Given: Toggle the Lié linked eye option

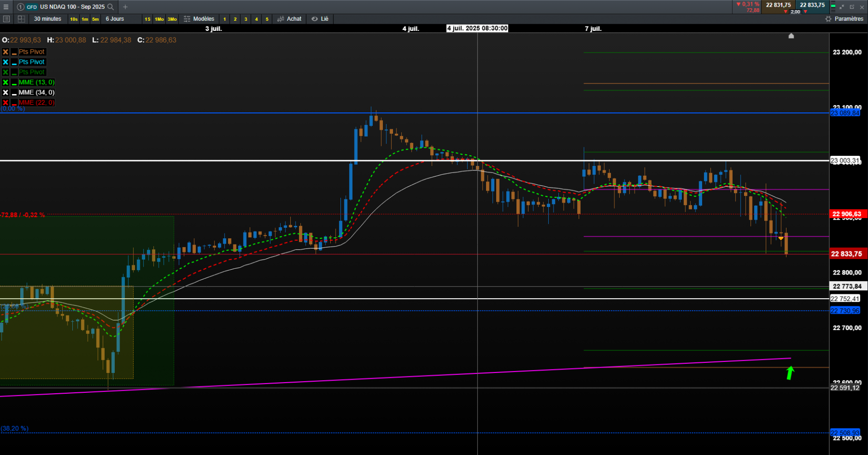Looking at the screenshot, I should pyautogui.click(x=320, y=19).
